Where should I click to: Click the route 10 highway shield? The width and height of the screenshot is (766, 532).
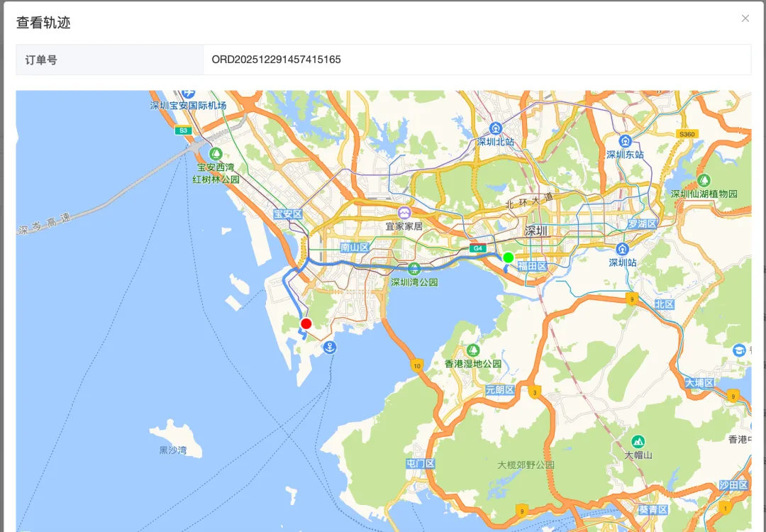tap(417, 365)
